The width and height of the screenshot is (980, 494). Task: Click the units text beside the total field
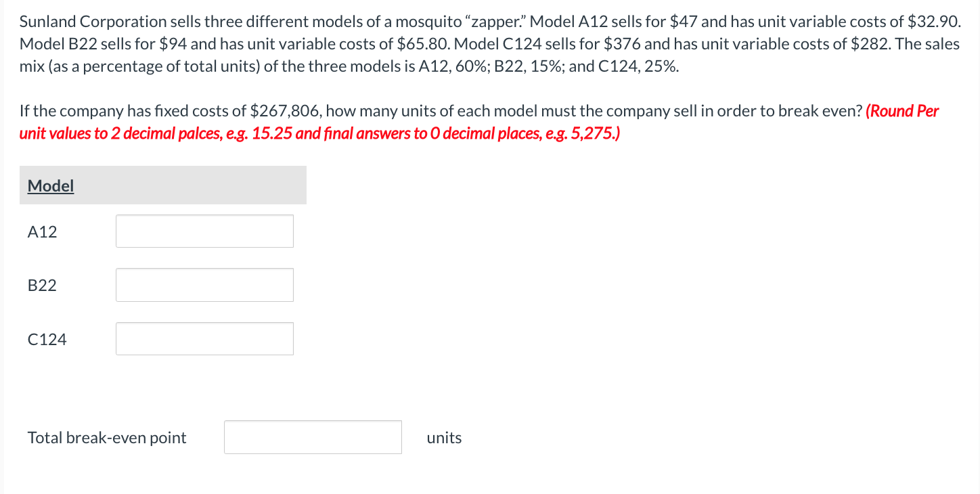coord(443,438)
